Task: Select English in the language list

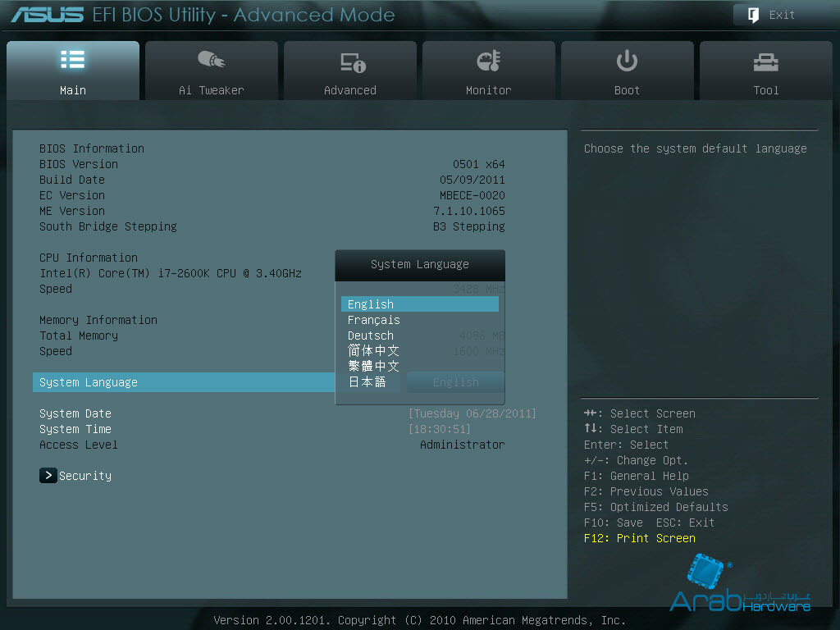Action: [420, 304]
